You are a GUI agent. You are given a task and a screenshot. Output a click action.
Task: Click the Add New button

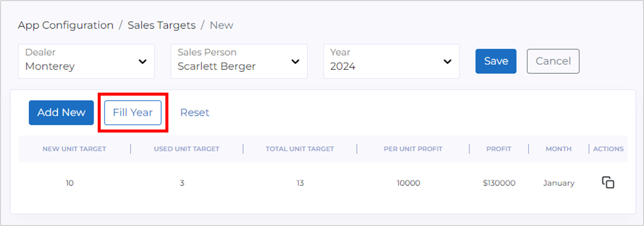(x=61, y=112)
